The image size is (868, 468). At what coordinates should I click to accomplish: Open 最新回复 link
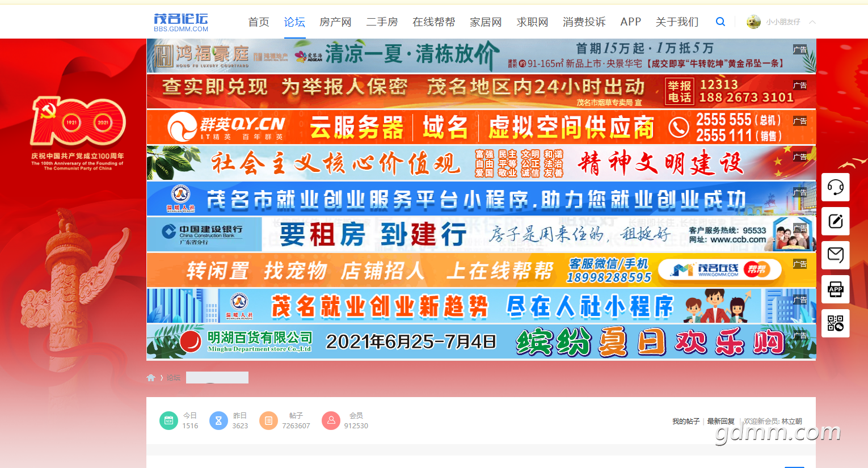tap(720, 421)
